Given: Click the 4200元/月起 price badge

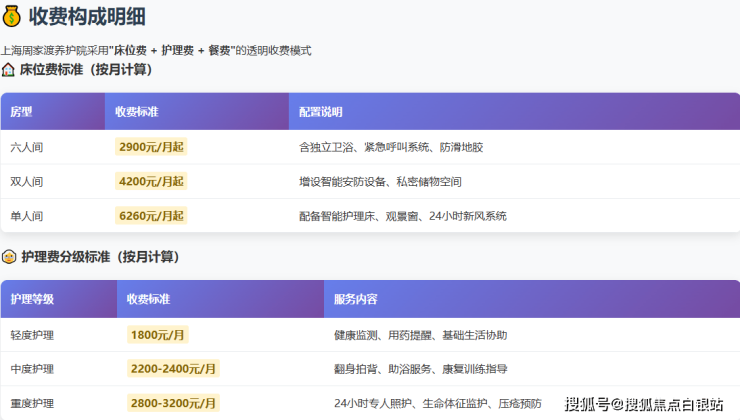Looking at the screenshot, I should (x=151, y=182).
